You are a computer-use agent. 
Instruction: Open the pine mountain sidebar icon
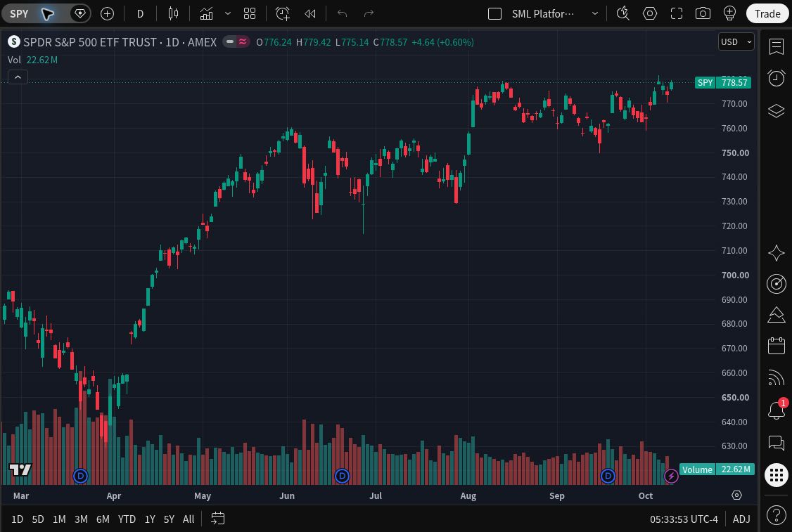click(777, 315)
